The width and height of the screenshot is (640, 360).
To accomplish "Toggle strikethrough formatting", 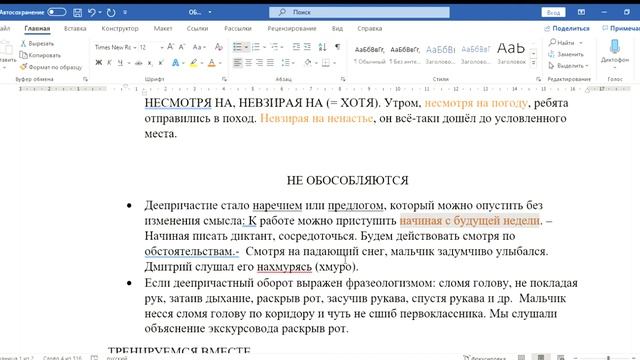I will click(139, 63).
